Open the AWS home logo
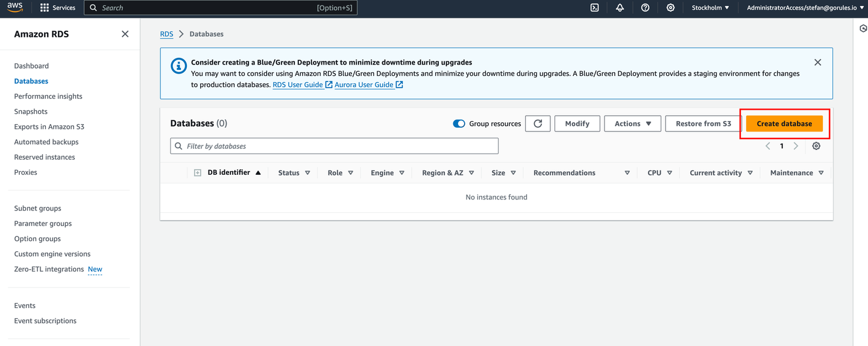The height and width of the screenshot is (346, 868). (x=15, y=7)
